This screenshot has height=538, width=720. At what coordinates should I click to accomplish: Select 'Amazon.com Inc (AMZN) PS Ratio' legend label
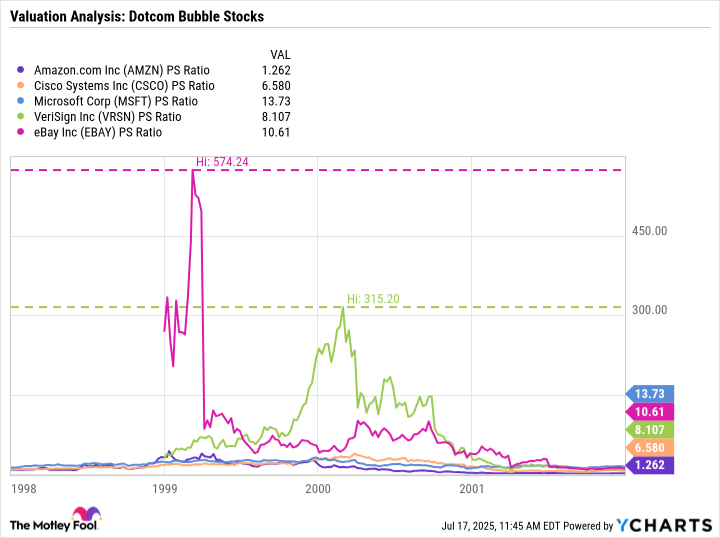click(x=122, y=70)
